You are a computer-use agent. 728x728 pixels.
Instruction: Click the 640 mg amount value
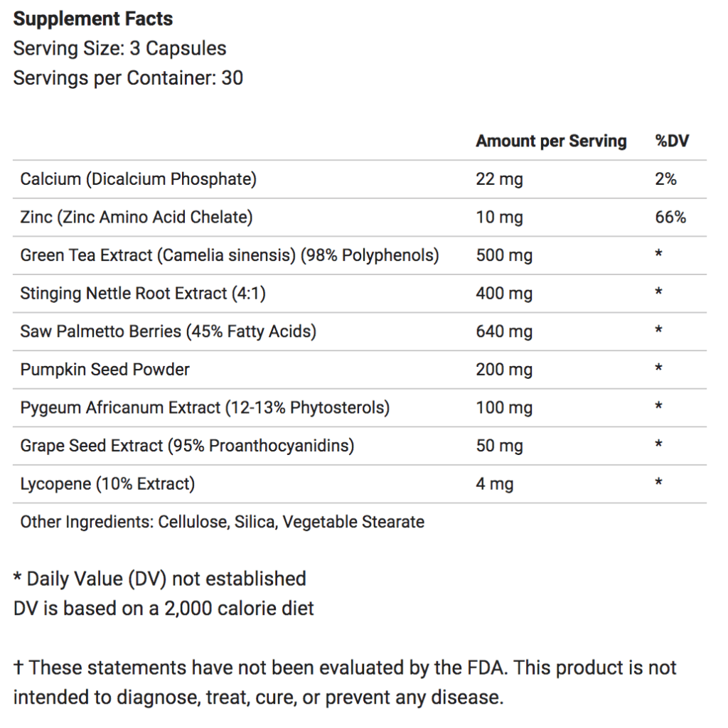point(504,331)
